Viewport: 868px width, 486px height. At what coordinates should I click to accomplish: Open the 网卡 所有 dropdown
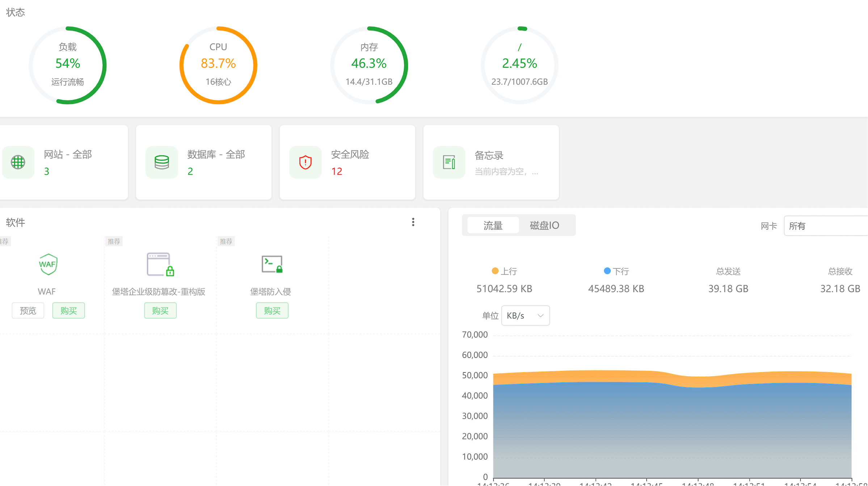826,226
